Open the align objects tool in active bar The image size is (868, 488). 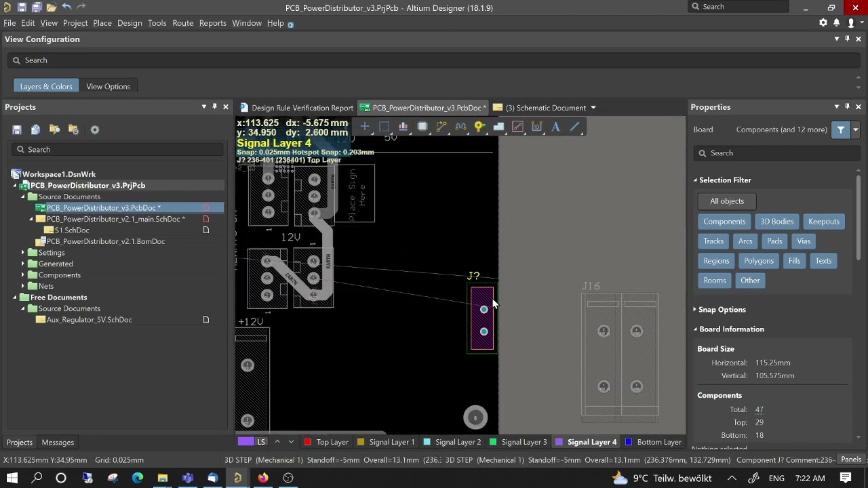tap(403, 127)
